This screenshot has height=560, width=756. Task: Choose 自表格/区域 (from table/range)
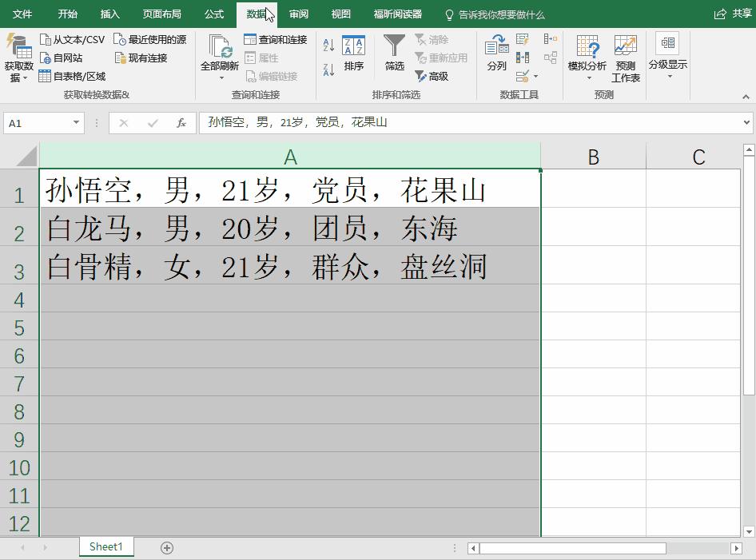(x=72, y=76)
